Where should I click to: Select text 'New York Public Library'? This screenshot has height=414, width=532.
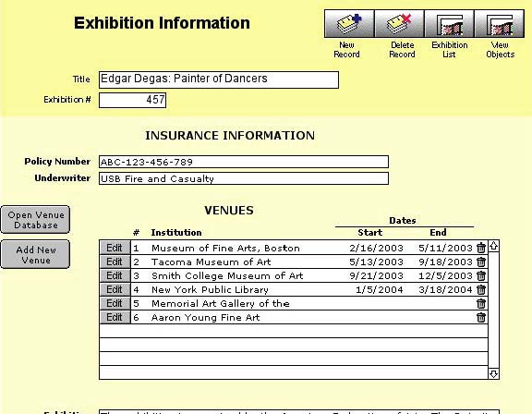pos(210,290)
